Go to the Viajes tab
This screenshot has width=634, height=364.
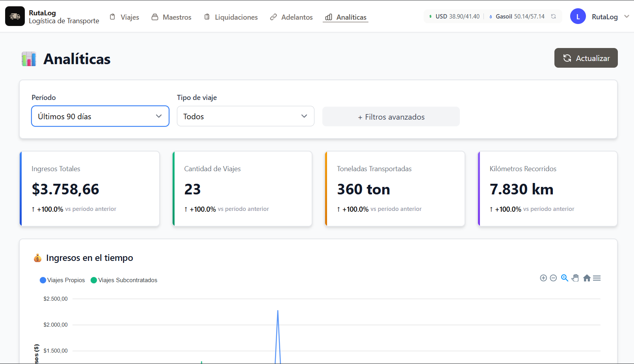coord(124,17)
